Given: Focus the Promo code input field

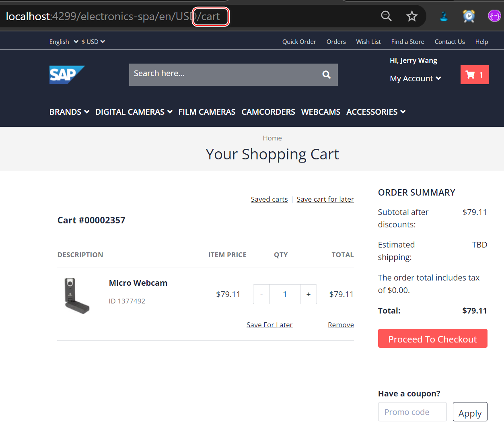Looking at the screenshot, I should coord(412,412).
